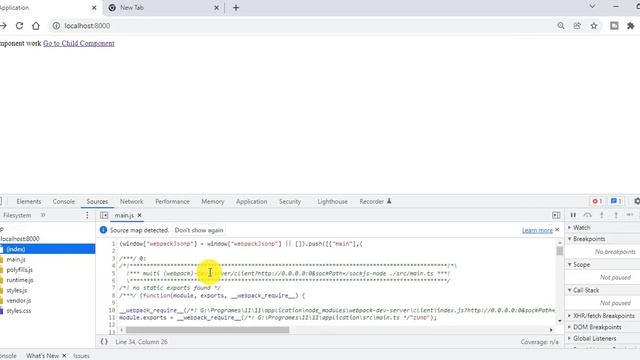Hide the debugger sidebar
This screenshot has width=640, height=360.
(x=556, y=215)
